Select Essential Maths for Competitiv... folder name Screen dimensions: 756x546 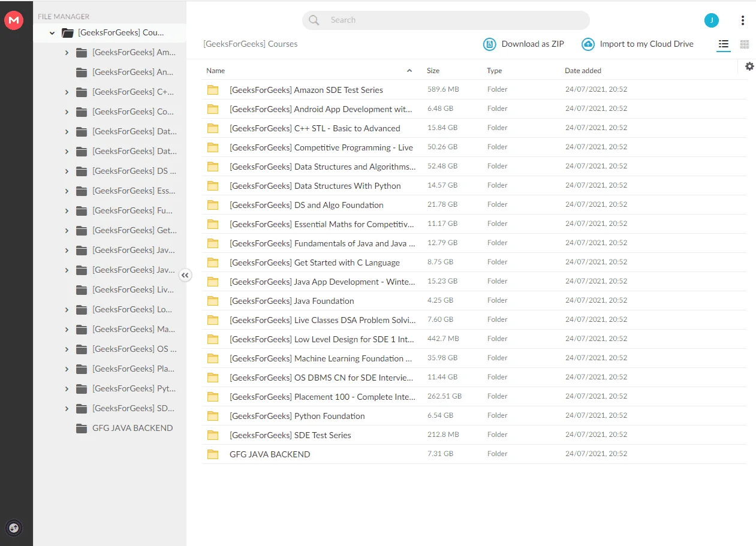322,224
